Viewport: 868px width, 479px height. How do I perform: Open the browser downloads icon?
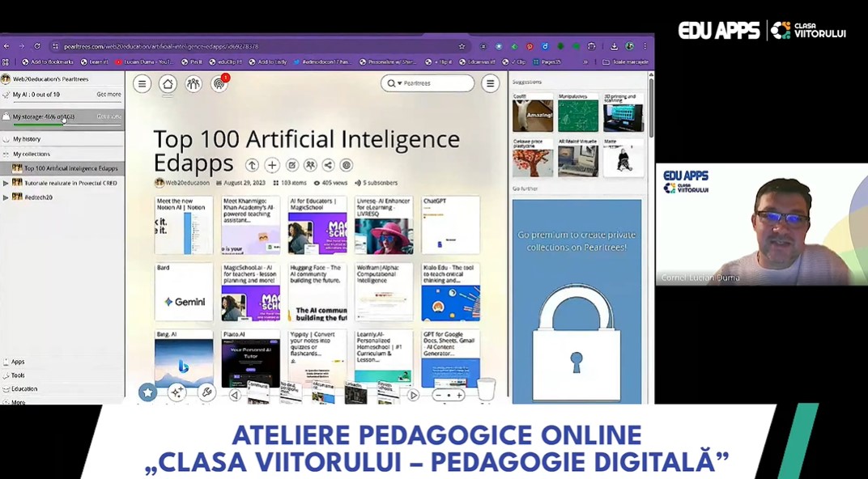coord(614,46)
